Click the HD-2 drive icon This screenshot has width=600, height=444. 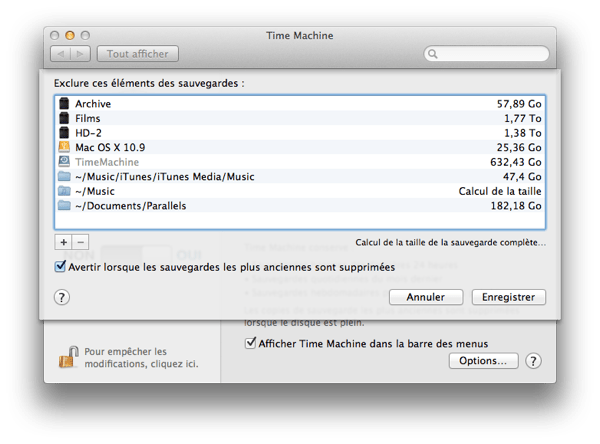tap(65, 133)
